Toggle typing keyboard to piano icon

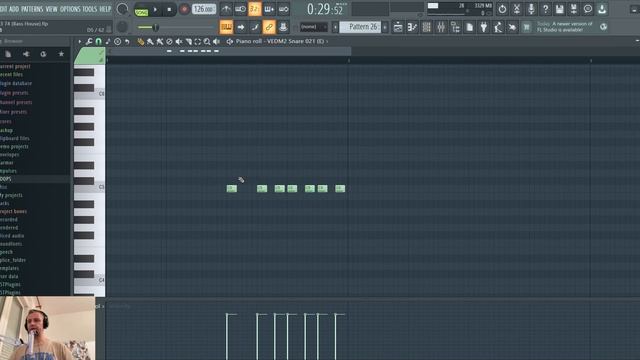click(x=226, y=27)
